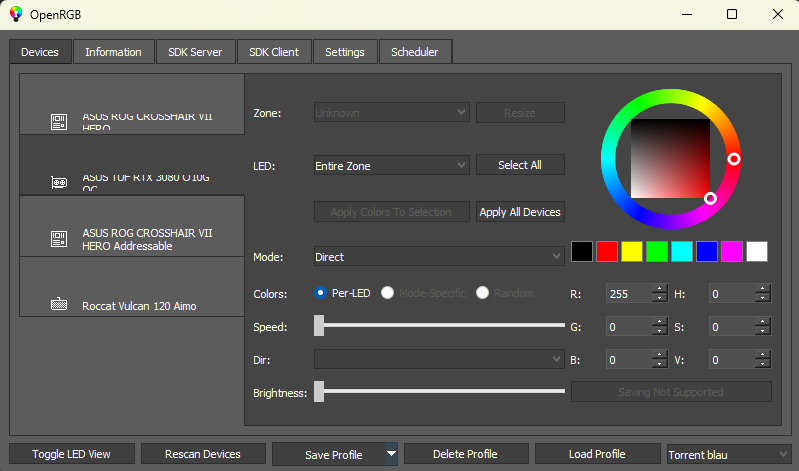
Task: Click the S saturation value field
Action: click(732, 327)
